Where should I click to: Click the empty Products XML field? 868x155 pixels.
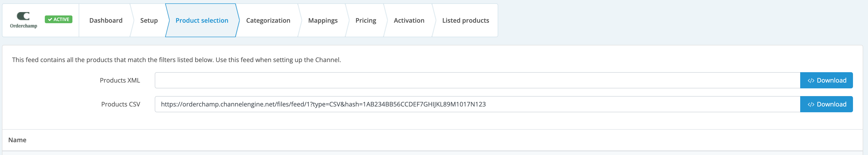point(477,80)
